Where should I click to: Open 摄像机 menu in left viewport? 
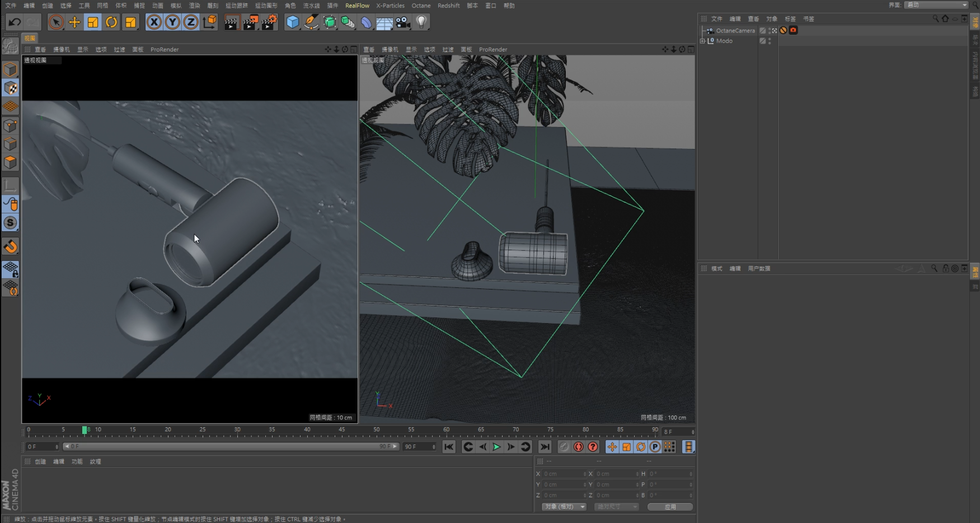tap(62, 49)
